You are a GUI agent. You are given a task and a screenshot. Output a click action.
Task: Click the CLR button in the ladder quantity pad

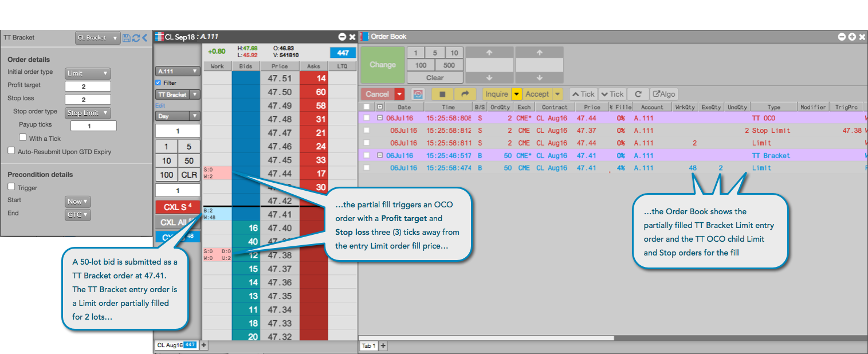[x=188, y=175]
